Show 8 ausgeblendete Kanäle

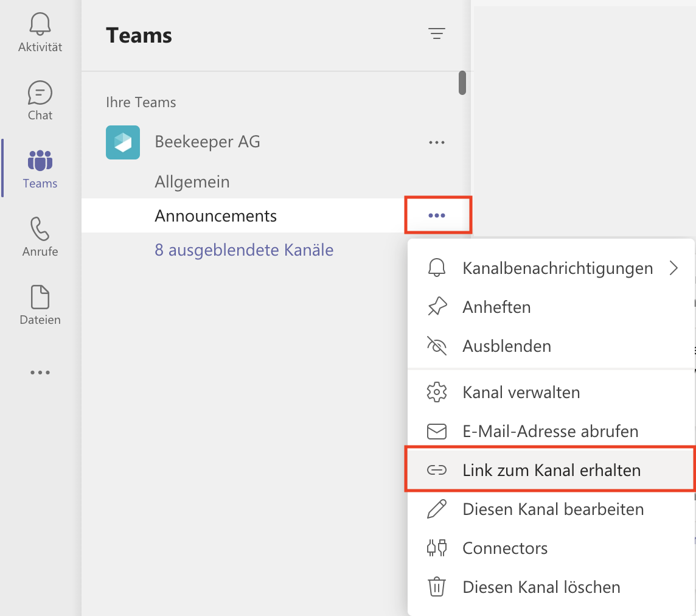click(x=244, y=250)
